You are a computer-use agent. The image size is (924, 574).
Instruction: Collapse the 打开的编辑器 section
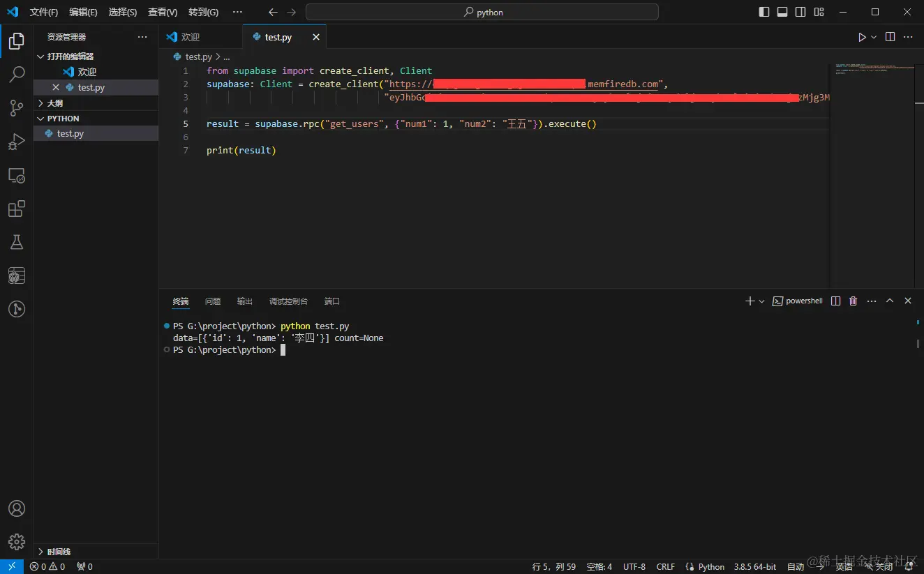tap(96, 56)
